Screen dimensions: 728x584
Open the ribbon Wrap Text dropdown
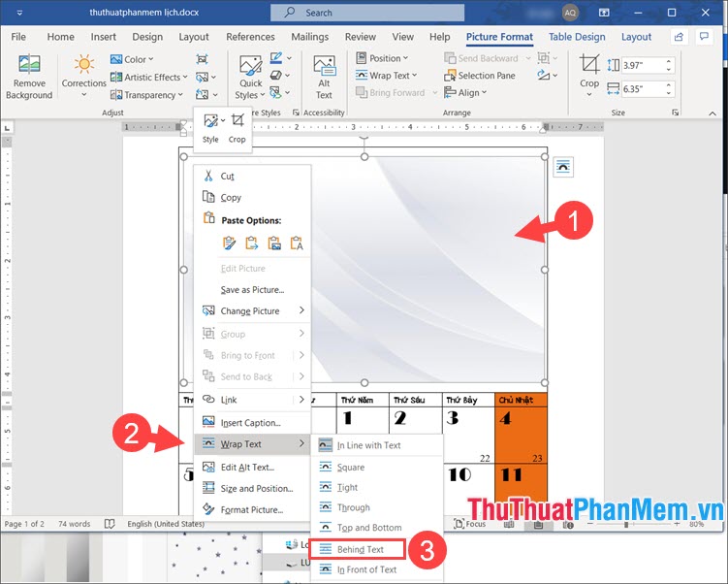coord(386,76)
